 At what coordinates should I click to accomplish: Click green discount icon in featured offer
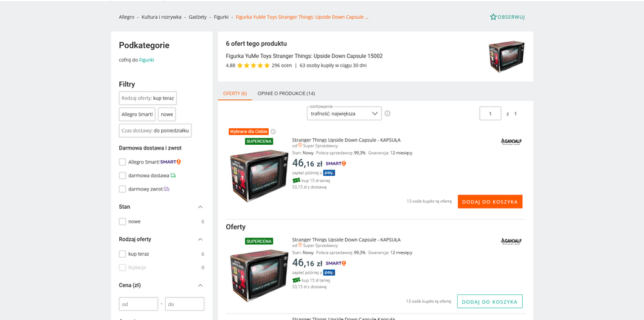[x=296, y=180]
